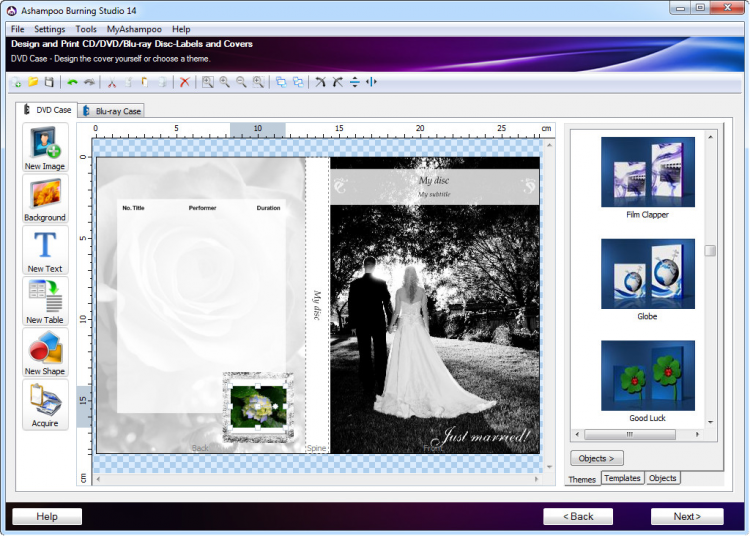This screenshot has height=536, width=750.
Task: Click the scissors cut icon
Action: click(112, 82)
